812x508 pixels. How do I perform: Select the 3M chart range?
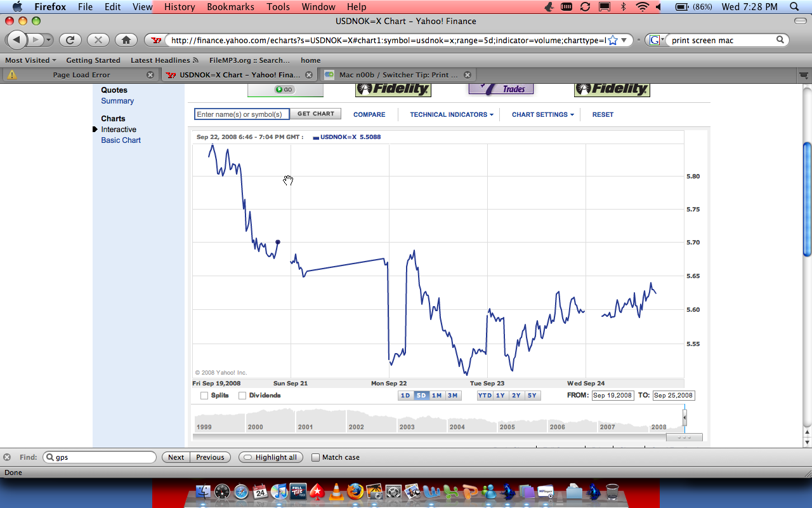click(x=452, y=396)
